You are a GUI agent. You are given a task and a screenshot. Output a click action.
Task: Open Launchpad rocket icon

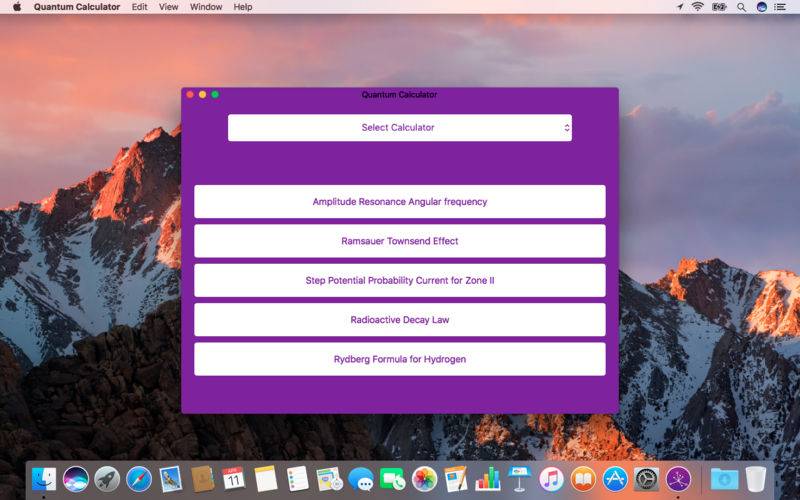pyautogui.click(x=107, y=479)
